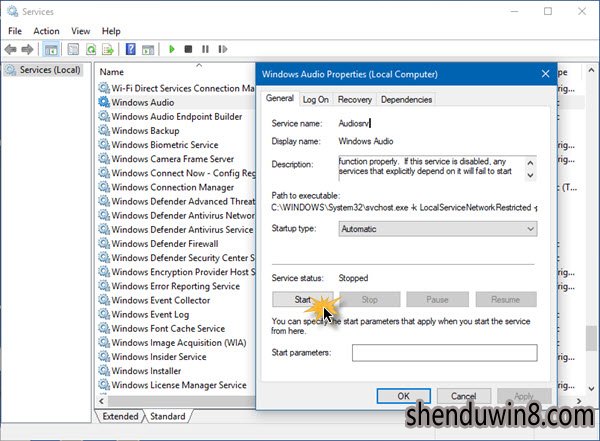Click the services list scroll-up arrow
Image resolution: width=600 pixels, height=441 pixels.
pos(591,70)
